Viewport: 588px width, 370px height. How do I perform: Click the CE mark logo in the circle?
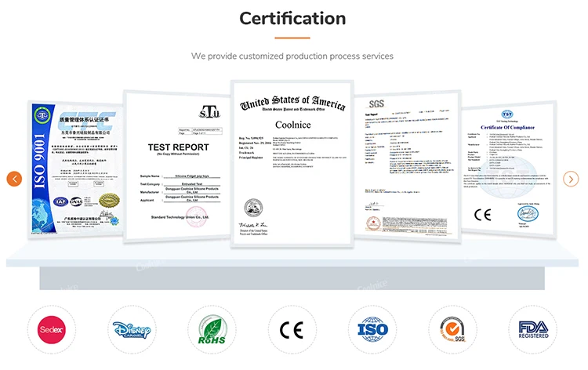click(292, 330)
